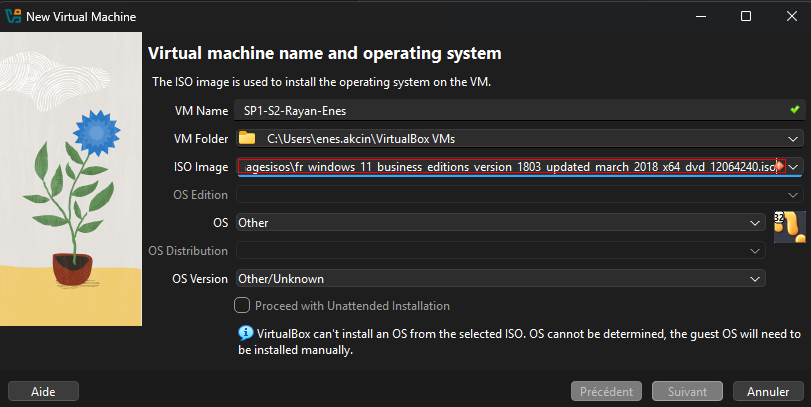Expand the OS Version dropdown showing Other/Unknown
The width and height of the screenshot is (811, 407).
pos(756,278)
